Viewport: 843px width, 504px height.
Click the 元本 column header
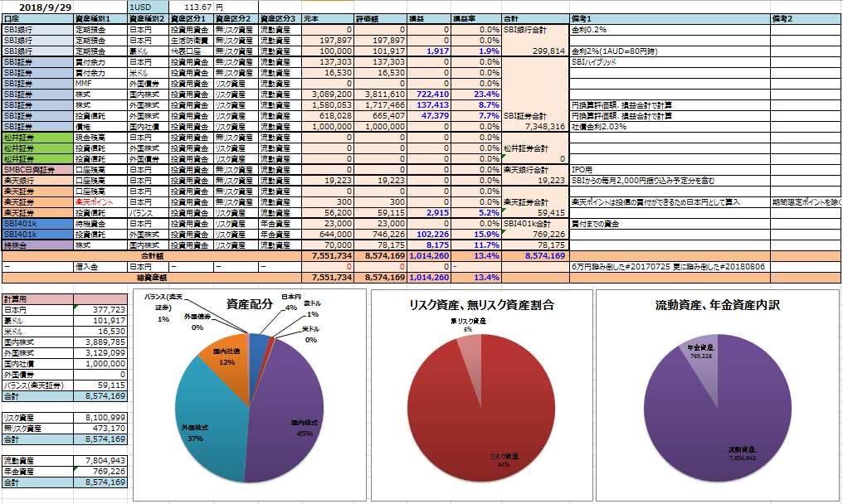pyautogui.click(x=328, y=19)
